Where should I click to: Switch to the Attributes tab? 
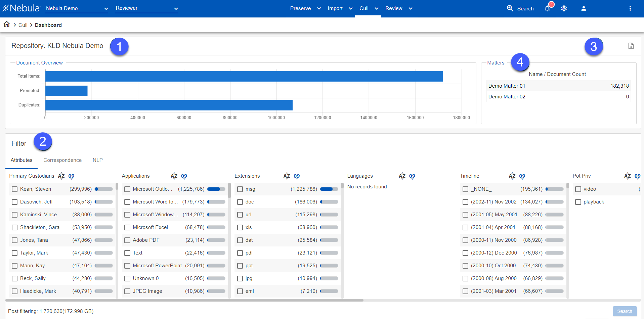tap(22, 160)
